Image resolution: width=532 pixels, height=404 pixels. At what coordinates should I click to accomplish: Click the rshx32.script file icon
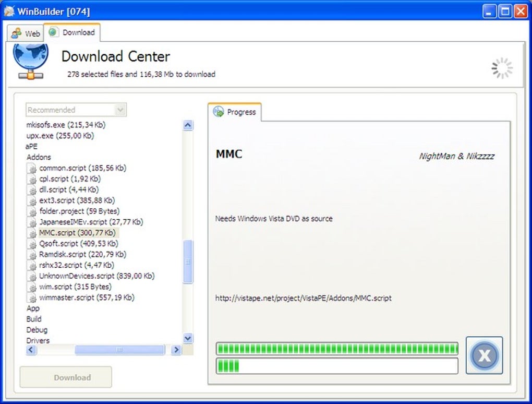tap(32, 266)
